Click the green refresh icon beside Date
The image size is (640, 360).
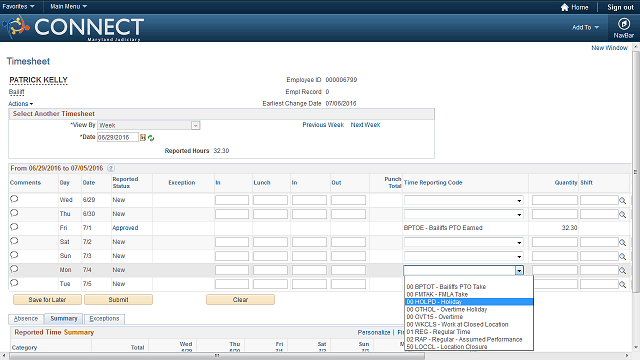151,138
